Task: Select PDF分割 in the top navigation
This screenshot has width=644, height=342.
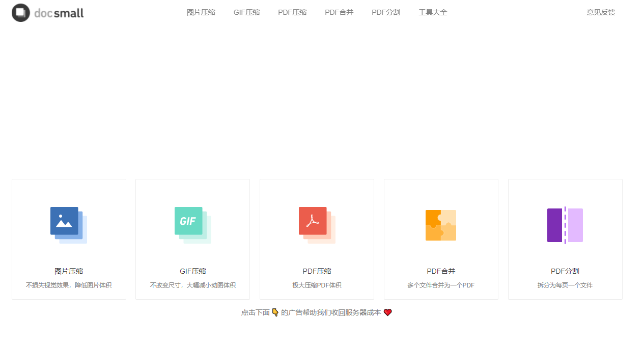Action: pyautogui.click(x=386, y=12)
